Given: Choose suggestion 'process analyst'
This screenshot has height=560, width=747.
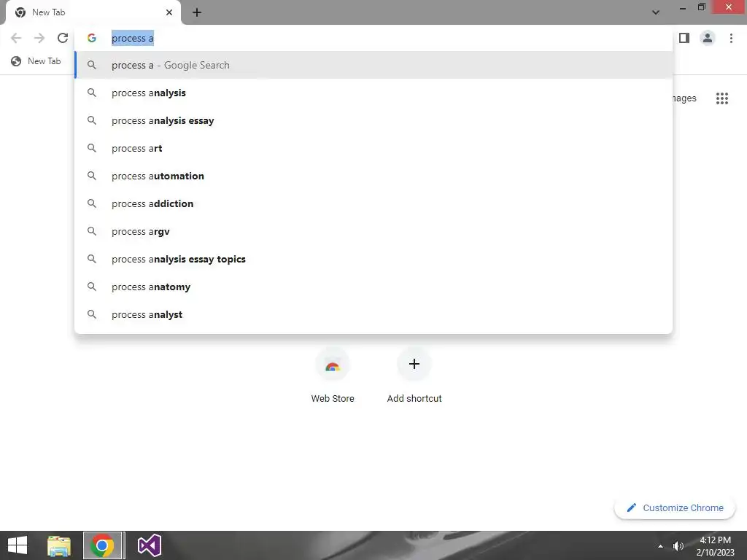Looking at the screenshot, I should (373, 314).
